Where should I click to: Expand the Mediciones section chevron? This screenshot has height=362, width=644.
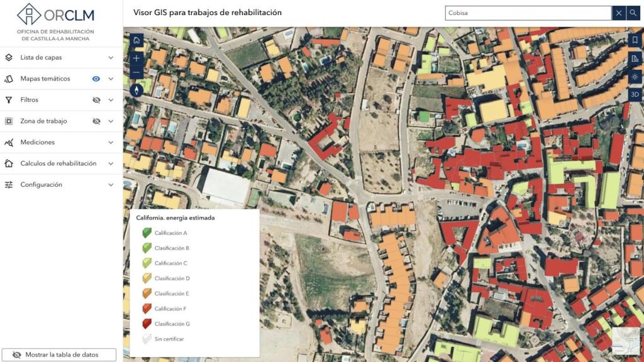111,143
